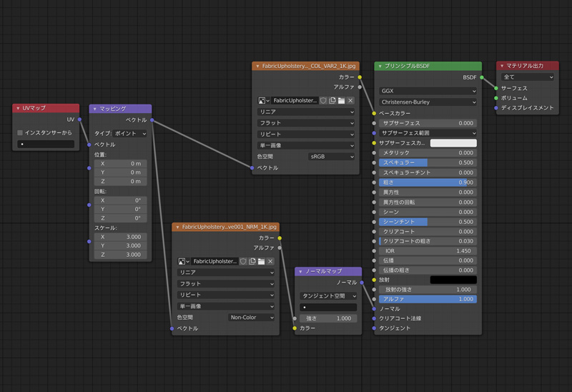This screenshot has height=392, width=572.
Task: Collapse the ノーマルマップ node header triangle
Action: tap(300, 272)
